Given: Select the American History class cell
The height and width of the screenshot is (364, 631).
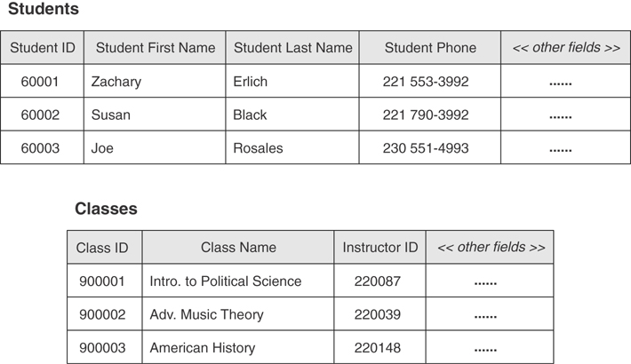Looking at the screenshot, I should (203, 348).
